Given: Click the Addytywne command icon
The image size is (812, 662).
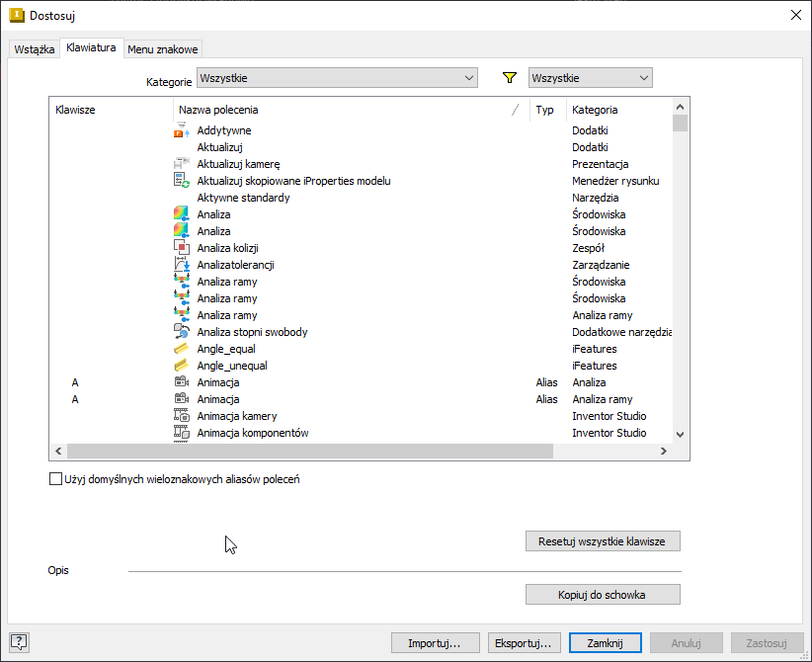Looking at the screenshot, I should (x=181, y=130).
